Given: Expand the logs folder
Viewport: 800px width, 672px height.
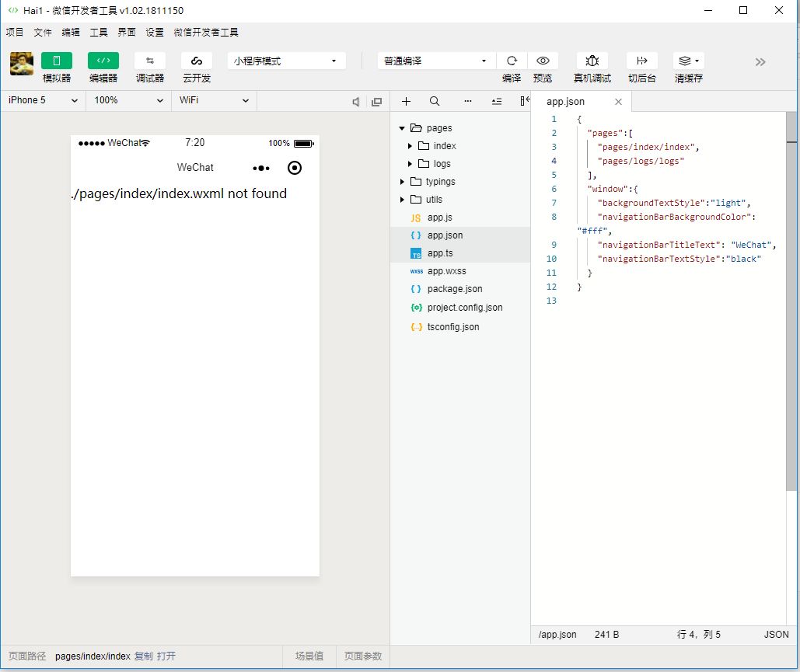Looking at the screenshot, I should 410,164.
